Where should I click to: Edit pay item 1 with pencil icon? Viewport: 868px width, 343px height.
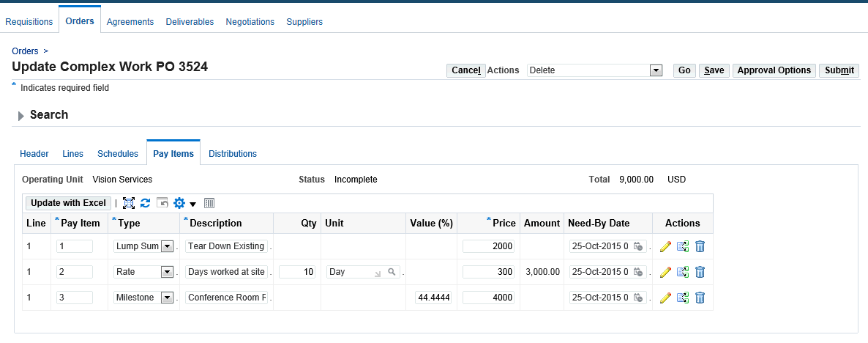(x=665, y=246)
